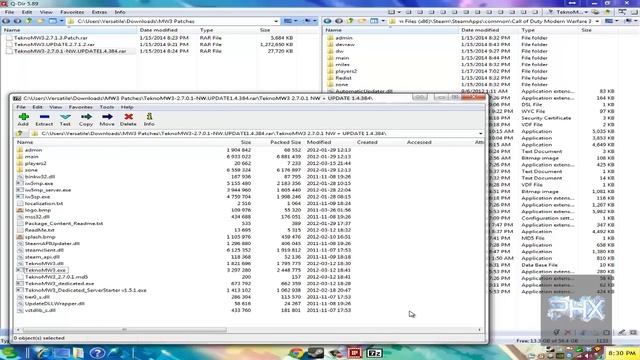Image resolution: width=640 pixels, height=360 pixels.
Task: Open Extras menu in Q-Dir
Action: point(99,12)
